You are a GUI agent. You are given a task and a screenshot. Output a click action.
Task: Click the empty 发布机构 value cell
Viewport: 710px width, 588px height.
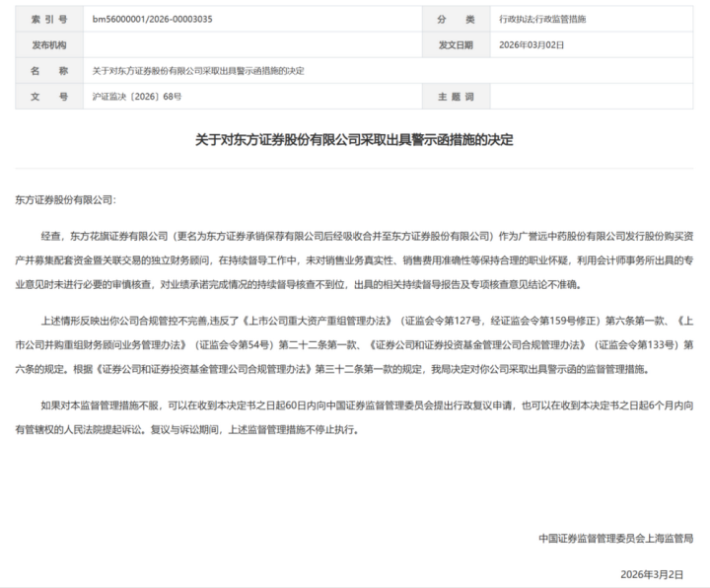coord(252,44)
